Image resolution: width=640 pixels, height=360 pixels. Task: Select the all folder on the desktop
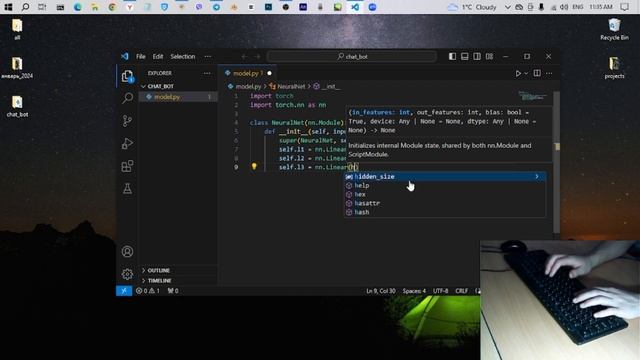(x=17, y=29)
